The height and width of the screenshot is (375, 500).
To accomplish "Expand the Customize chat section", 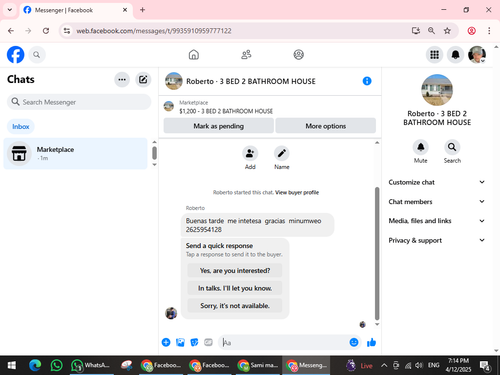I will [437, 182].
